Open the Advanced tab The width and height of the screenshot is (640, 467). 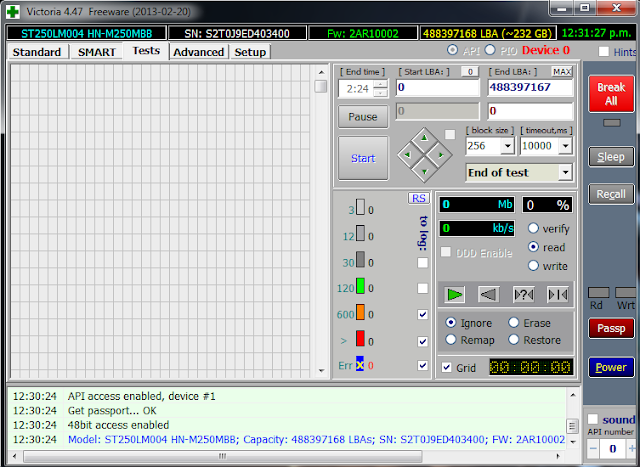(x=199, y=52)
